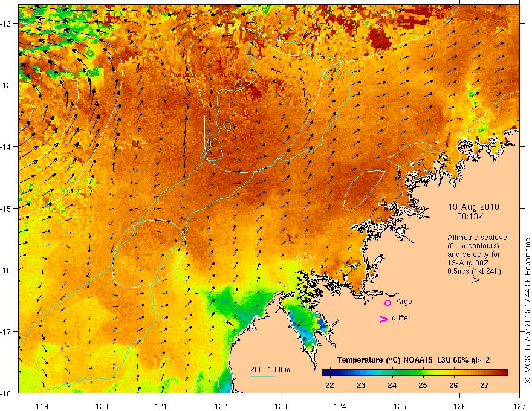Image resolution: width=532 pixels, height=411 pixels.
Task: Click the longitude axis label 122
Action: 221,406
